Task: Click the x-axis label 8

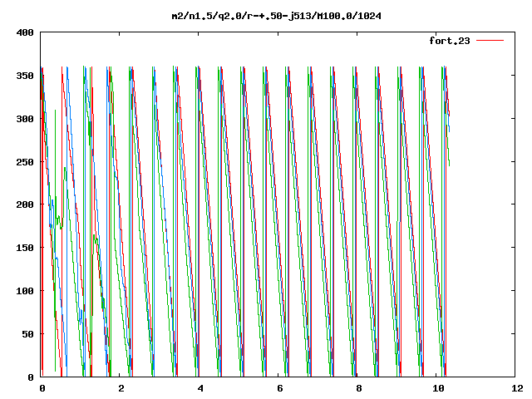Action: coord(359,388)
